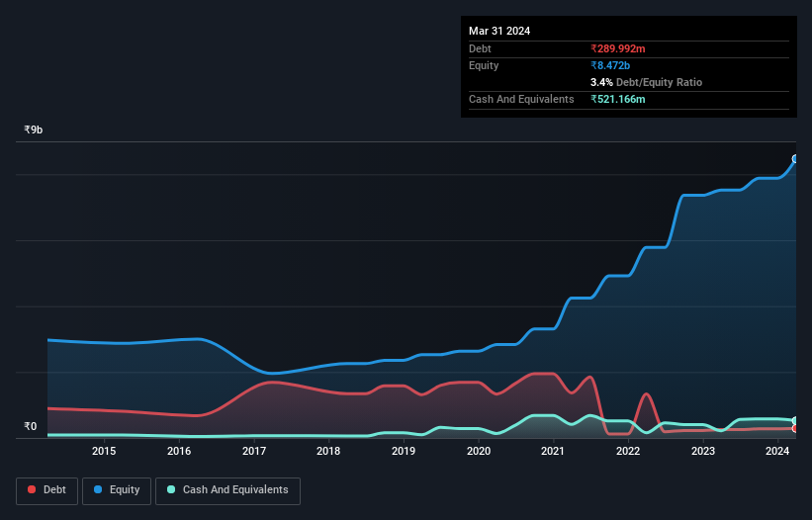Click the 2023 x-axis label
812x520 pixels.
pos(703,451)
